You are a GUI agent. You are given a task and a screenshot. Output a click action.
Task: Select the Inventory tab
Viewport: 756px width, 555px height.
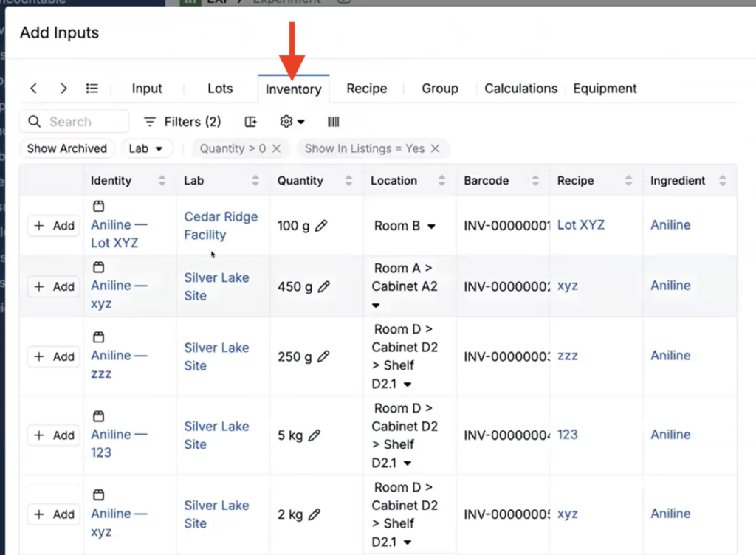[x=294, y=89]
